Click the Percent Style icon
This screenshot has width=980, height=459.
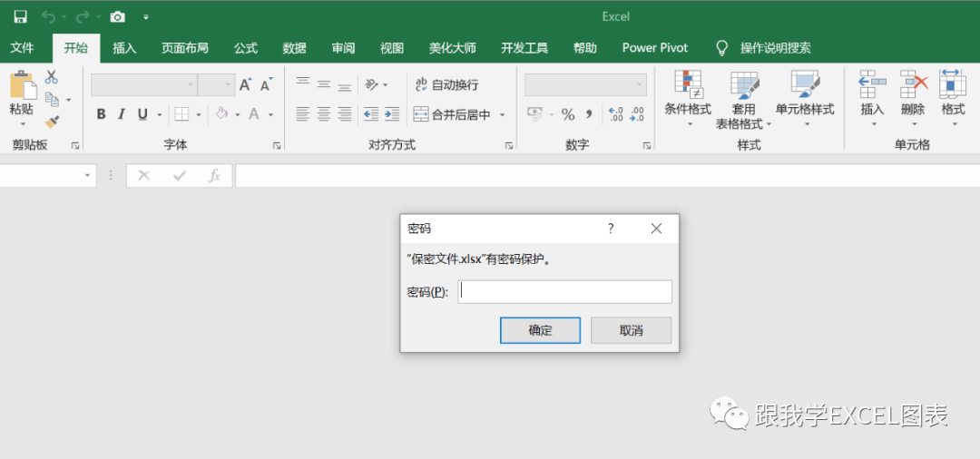tap(567, 114)
